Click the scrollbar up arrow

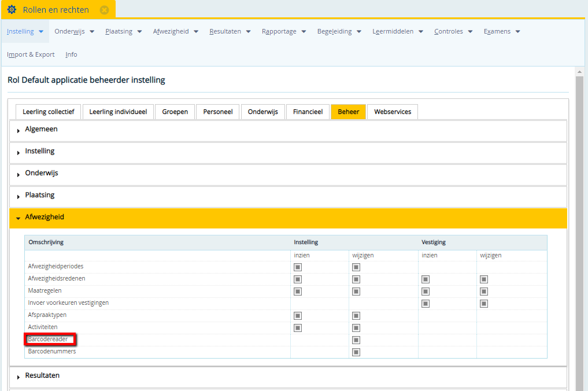[x=580, y=72]
